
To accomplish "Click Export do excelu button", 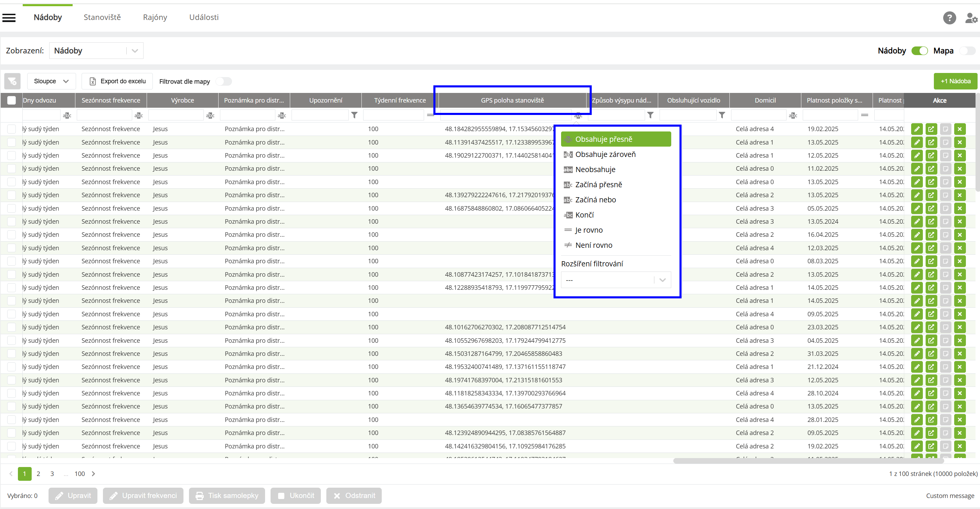I will [117, 81].
